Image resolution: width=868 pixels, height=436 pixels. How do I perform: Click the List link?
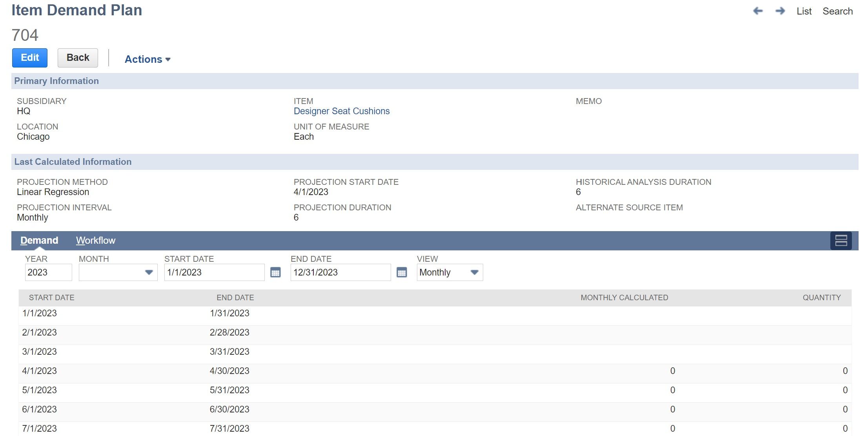tap(804, 11)
